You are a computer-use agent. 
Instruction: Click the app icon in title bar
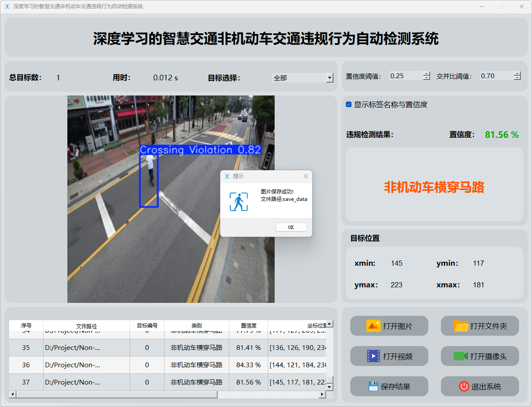click(x=7, y=6)
